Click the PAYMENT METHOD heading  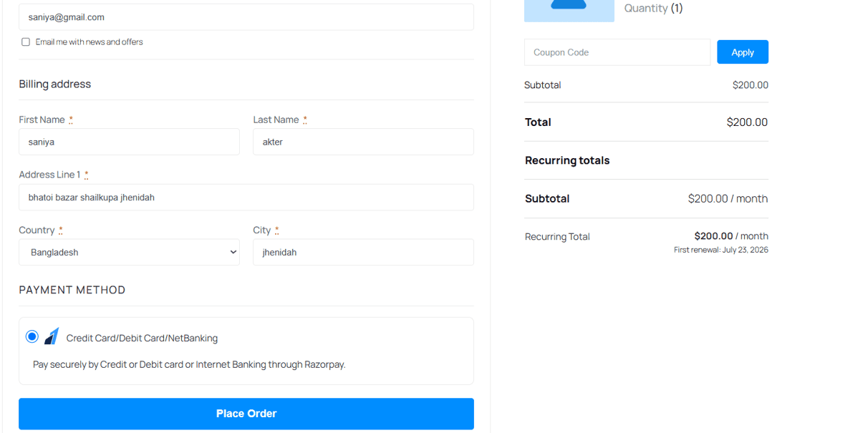tap(72, 290)
